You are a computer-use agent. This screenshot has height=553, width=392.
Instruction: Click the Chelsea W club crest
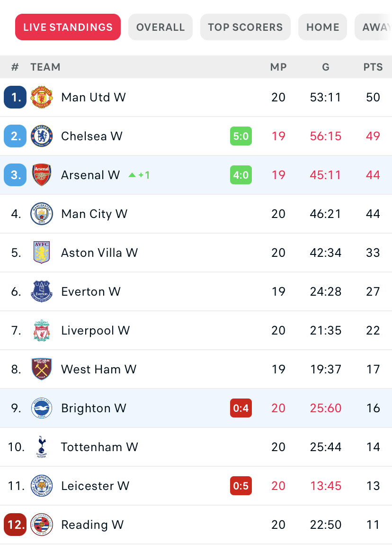[42, 136]
